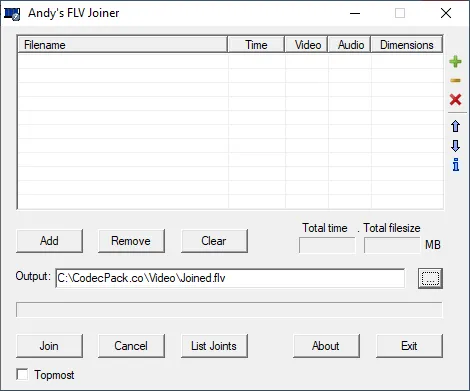Click the Total time field
Viewport: 470px width, 391px height.
coord(327,245)
